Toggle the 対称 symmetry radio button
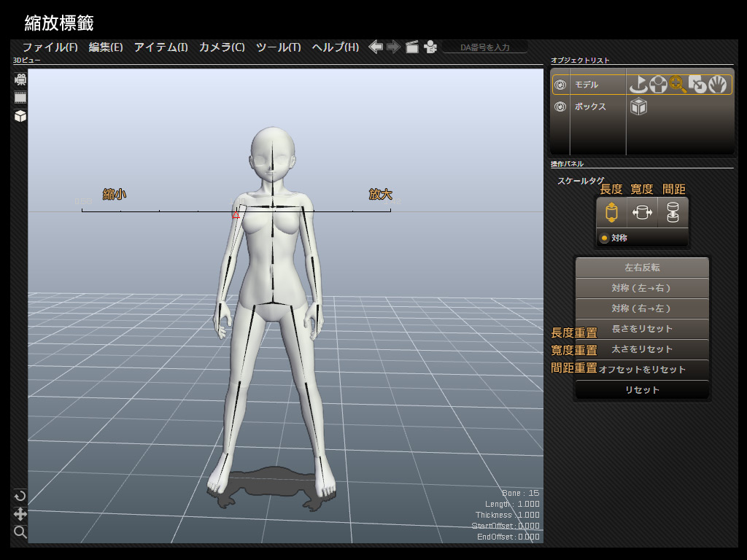 (605, 238)
